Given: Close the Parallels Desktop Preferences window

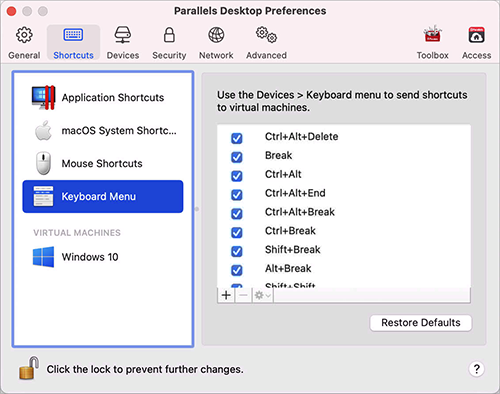Looking at the screenshot, I should [12, 11].
